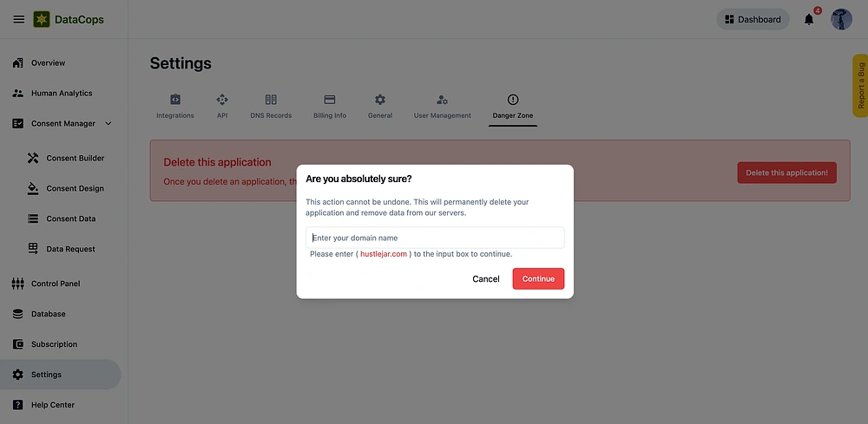Open Overview from the sidebar
Viewport: 868px width, 424px height.
coord(48,63)
